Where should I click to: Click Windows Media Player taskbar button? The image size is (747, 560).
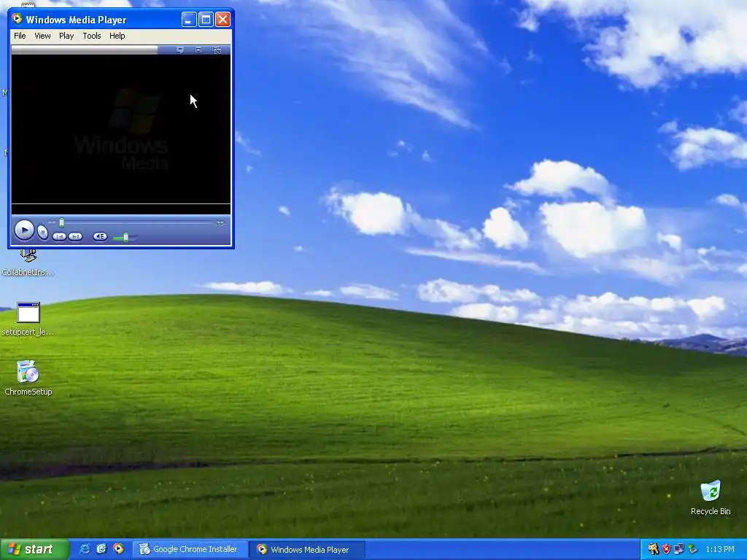point(307,550)
